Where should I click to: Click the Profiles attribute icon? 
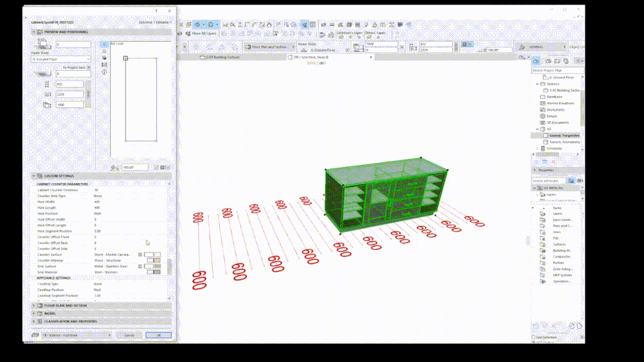tap(543, 263)
